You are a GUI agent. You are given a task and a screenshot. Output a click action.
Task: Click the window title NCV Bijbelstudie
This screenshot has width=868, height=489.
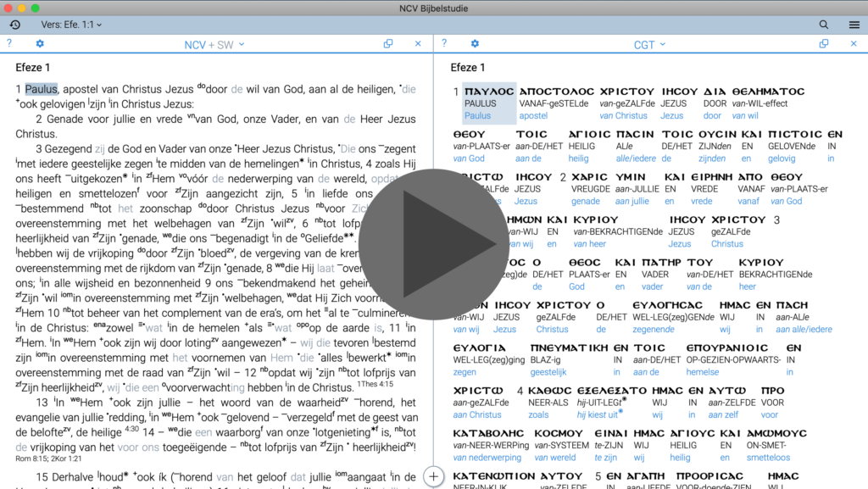(434, 8)
